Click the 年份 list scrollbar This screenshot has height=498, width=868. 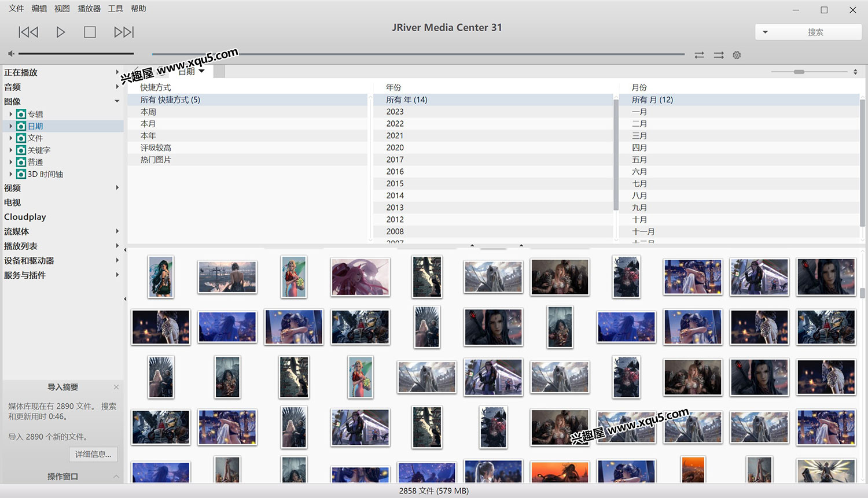[616, 155]
